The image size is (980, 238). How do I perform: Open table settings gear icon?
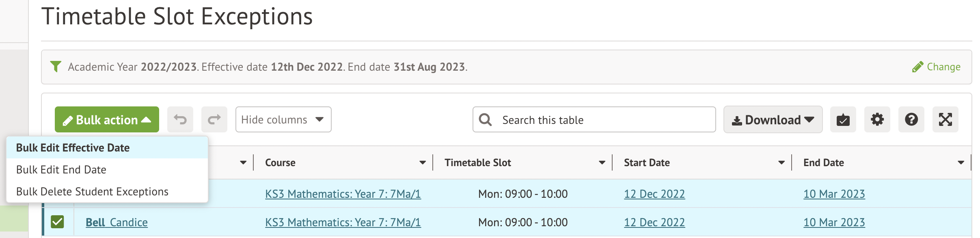(x=877, y=120)
